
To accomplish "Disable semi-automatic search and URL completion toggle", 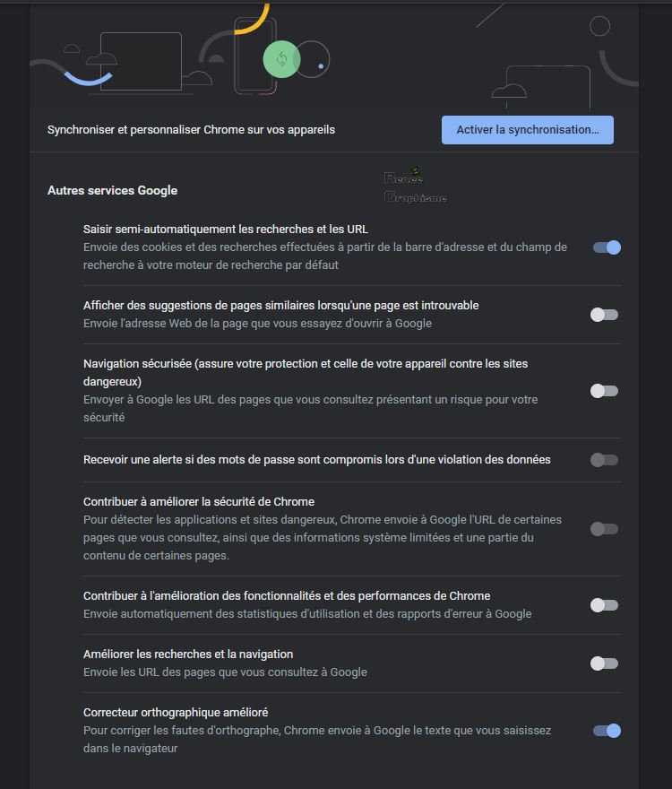I will 607,247.
